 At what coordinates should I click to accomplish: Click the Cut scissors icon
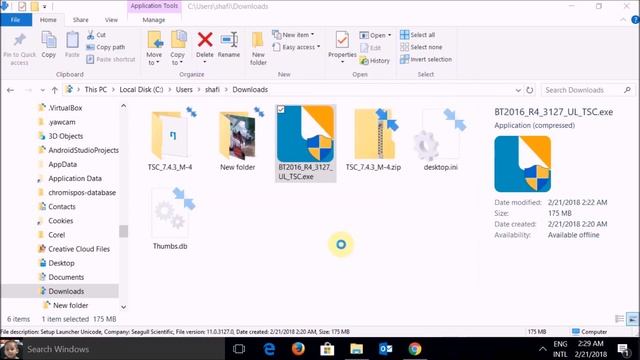pyautogui.click(x=91, y=35)
